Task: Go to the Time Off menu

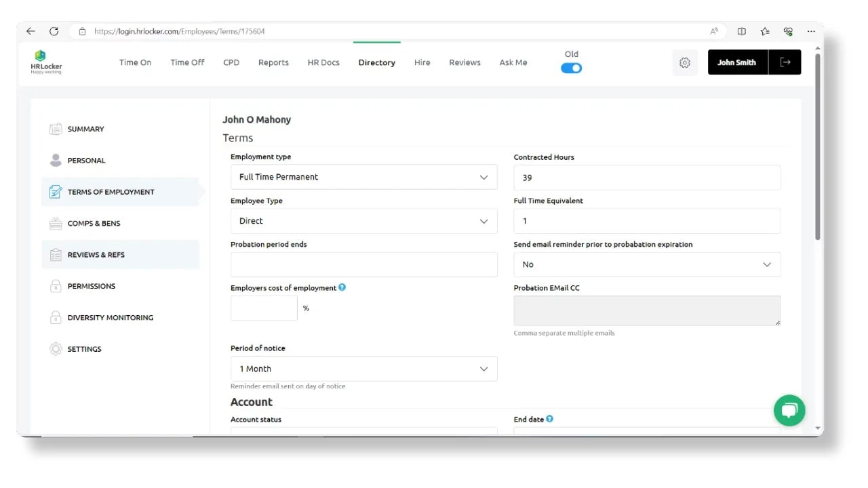Action: pos(187,62)
